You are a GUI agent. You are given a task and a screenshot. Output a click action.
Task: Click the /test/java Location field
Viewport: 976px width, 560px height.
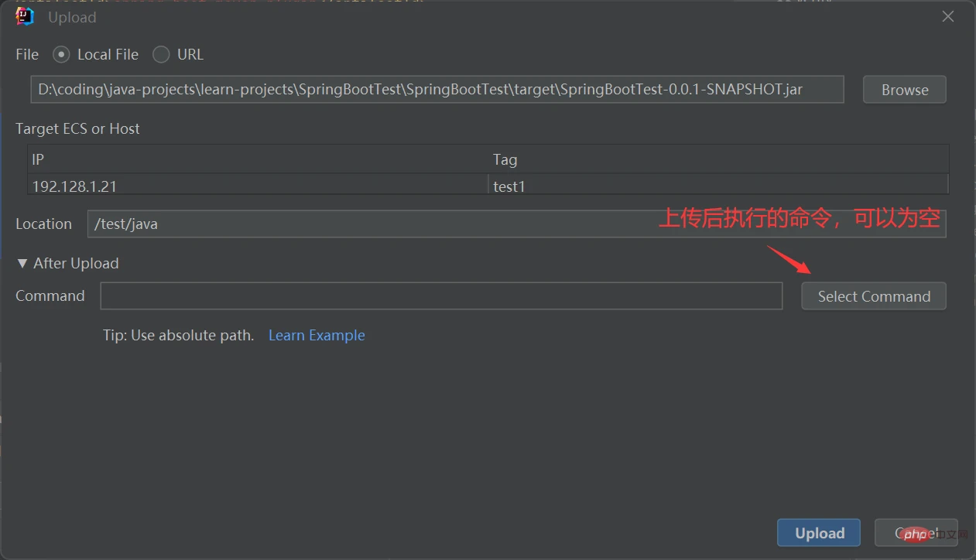(x=310, y=224)
